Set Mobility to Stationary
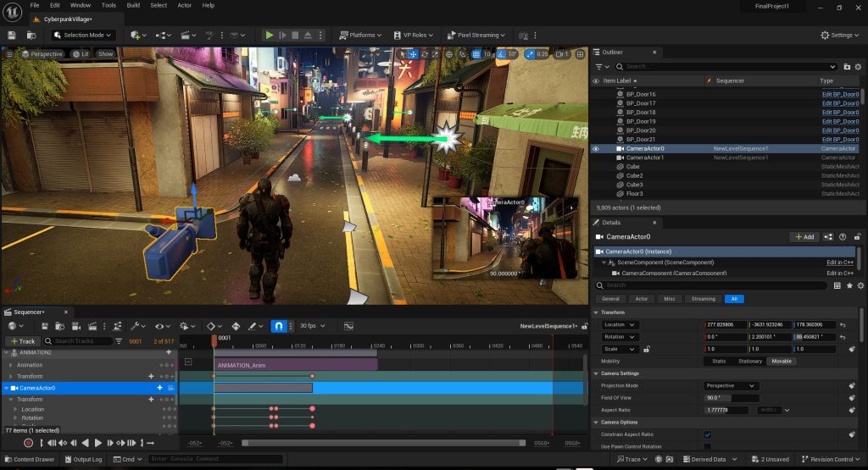Image resolution: width=868 pixels, height=470 pixels. [750, 361]
